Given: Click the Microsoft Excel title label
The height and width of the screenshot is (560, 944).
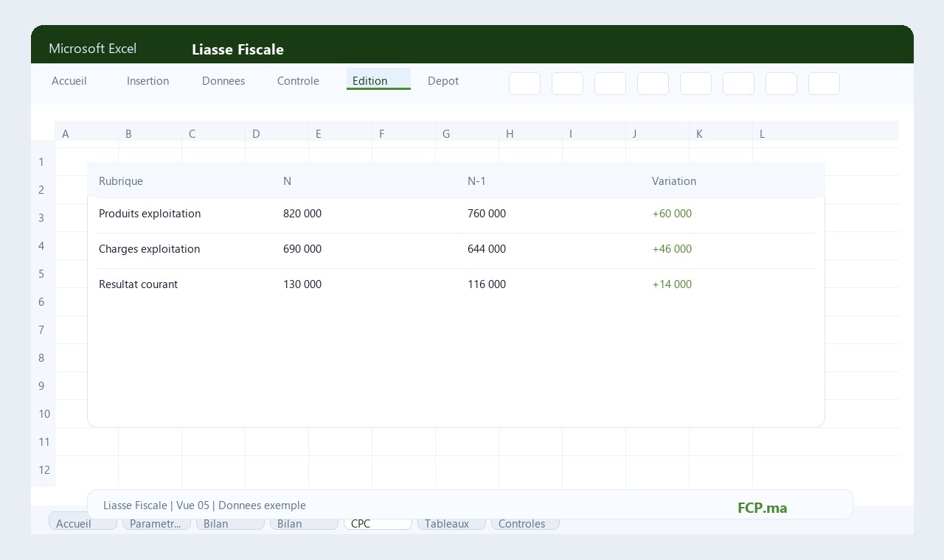Looking at the screenshot, I should [x=92, y=49].
